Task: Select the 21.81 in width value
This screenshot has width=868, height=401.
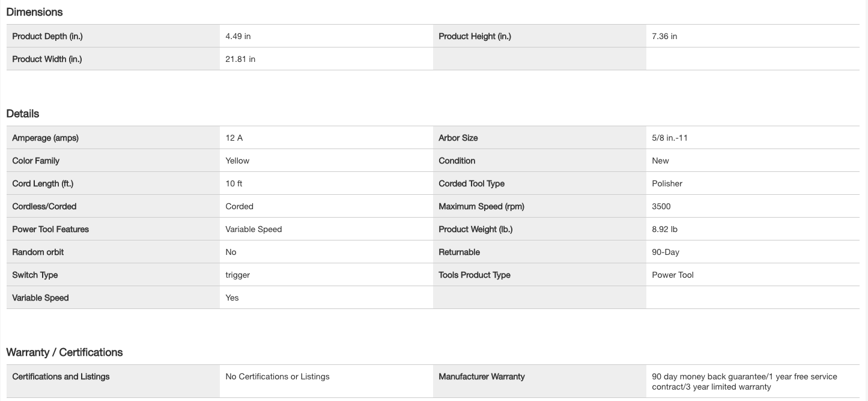Action: pos(240,59)
